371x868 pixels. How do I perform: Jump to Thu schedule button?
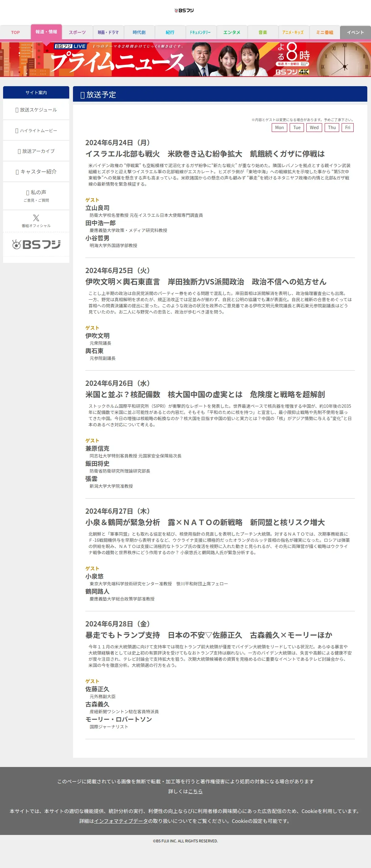332,127
